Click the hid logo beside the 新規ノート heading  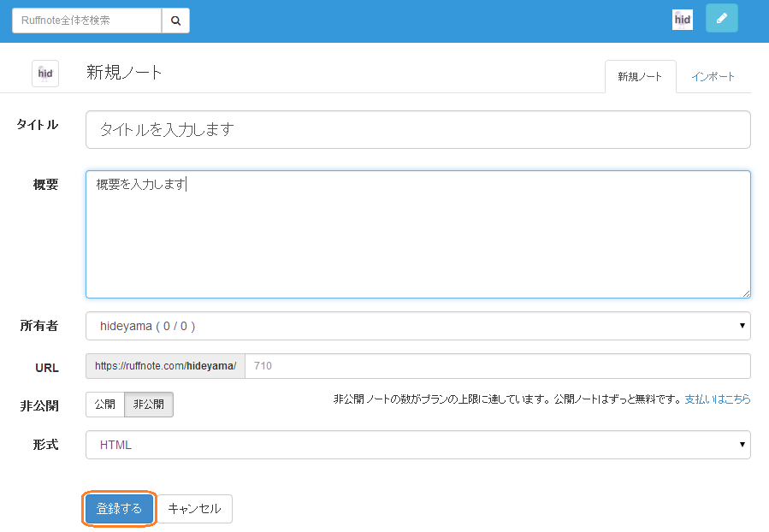coord(45,74)
